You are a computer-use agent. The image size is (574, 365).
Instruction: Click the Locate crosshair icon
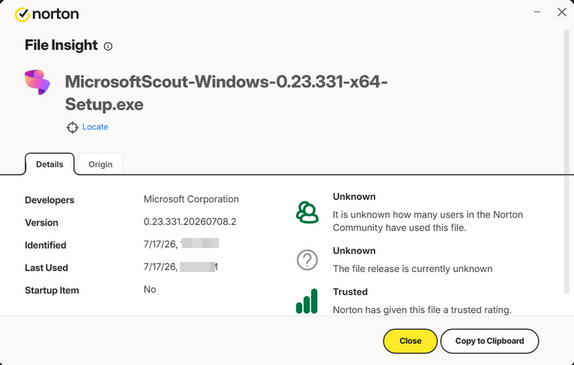click(x=72, y=127)
